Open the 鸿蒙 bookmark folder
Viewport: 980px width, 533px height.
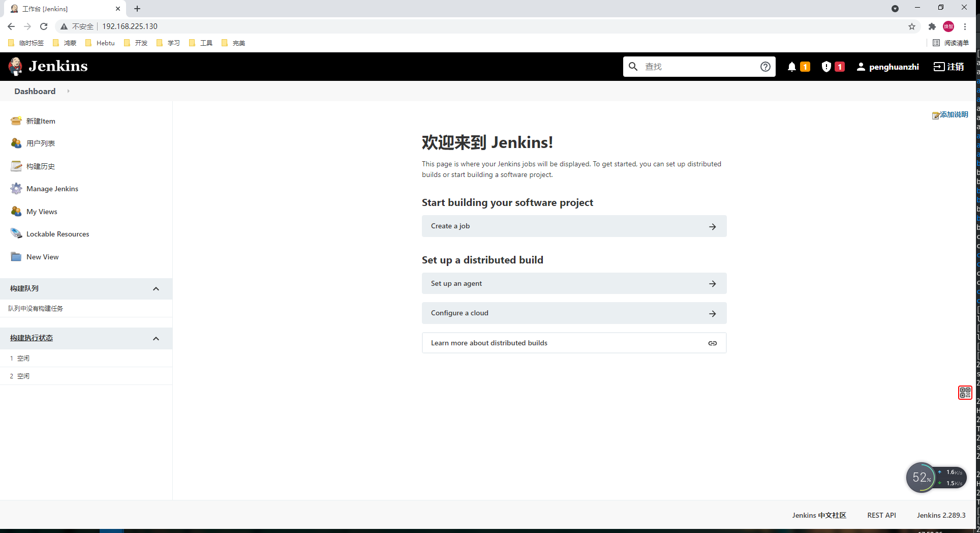click(x=65, y=43)
